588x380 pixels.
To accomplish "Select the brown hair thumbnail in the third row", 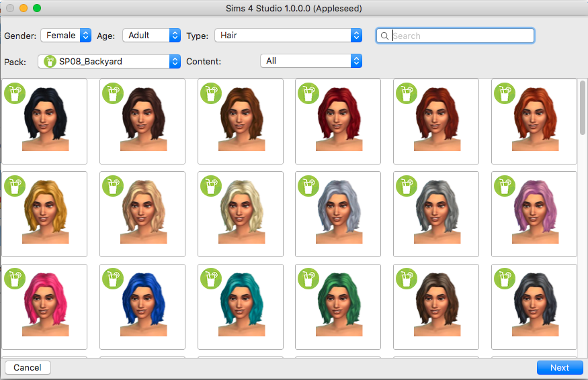I will (436, 307).
